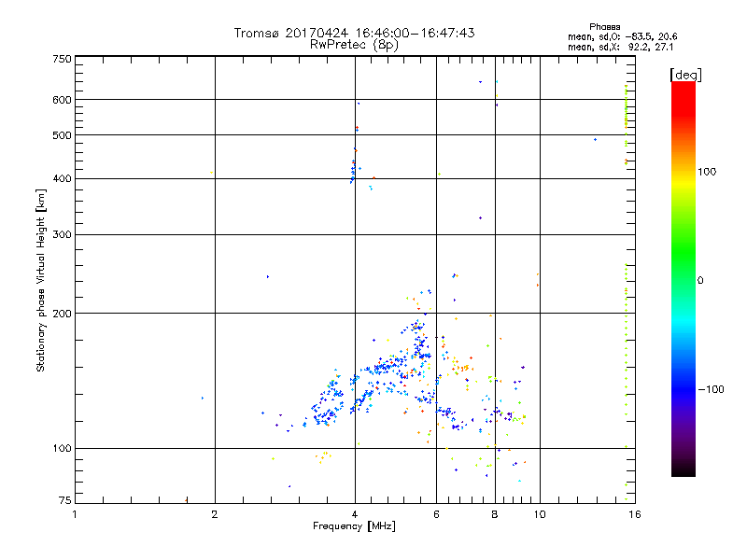Click the y-axis tick label '100'
This screenshot has width=747, height=560.
coord(62,449)
